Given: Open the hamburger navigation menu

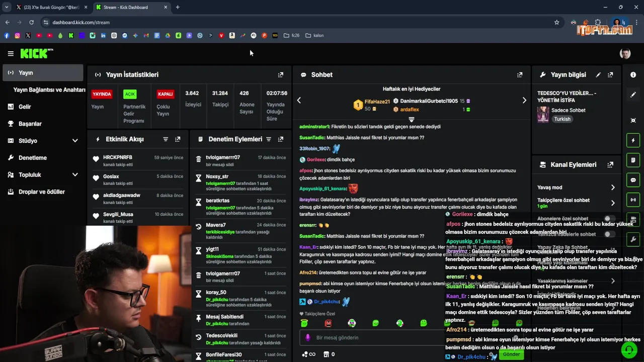Looking at the screenshot, I should (x=11, y=53).
